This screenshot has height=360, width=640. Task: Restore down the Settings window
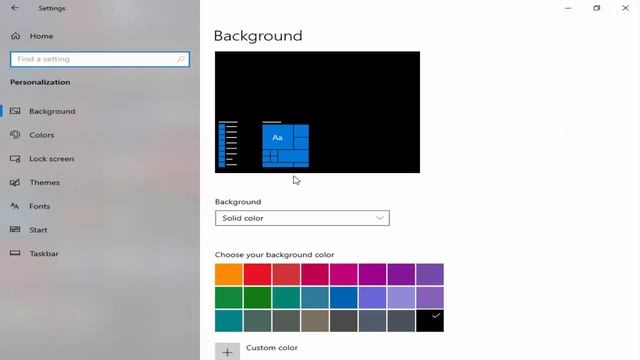pyautogui.click(x=597, y=8)
